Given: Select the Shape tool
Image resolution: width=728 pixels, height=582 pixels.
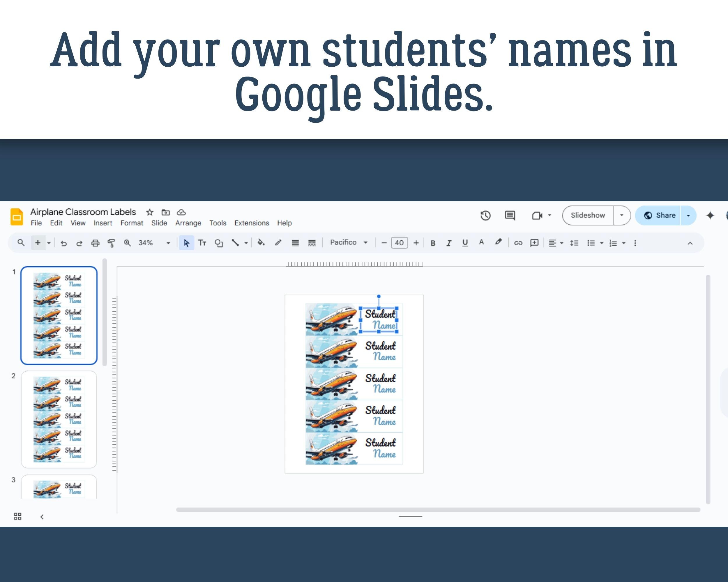Looking at the screenshot, I should click(x=219, y=243).
